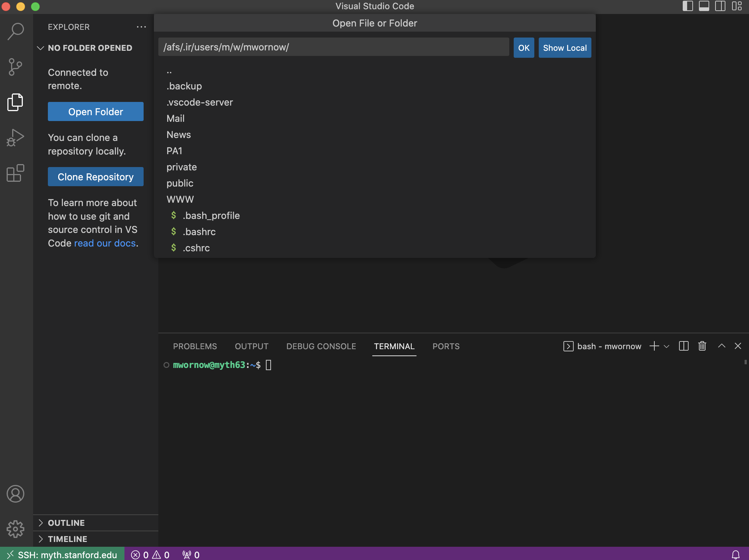Image resolution: width=749 pixels, height=560 pixels.
Task: Maximize panel size with caret icon
Action: point(722,346)
